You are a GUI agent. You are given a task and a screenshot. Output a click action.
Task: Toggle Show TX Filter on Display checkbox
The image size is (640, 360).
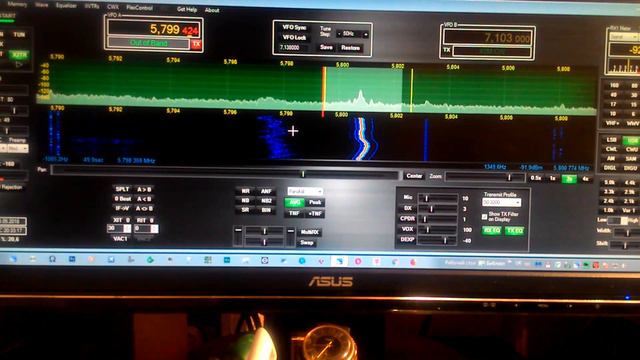pyautogui.click(x=484, y=217)
